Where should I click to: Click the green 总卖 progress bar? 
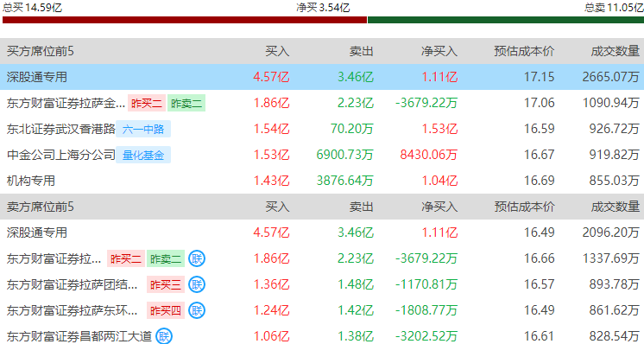coord(506,20)
